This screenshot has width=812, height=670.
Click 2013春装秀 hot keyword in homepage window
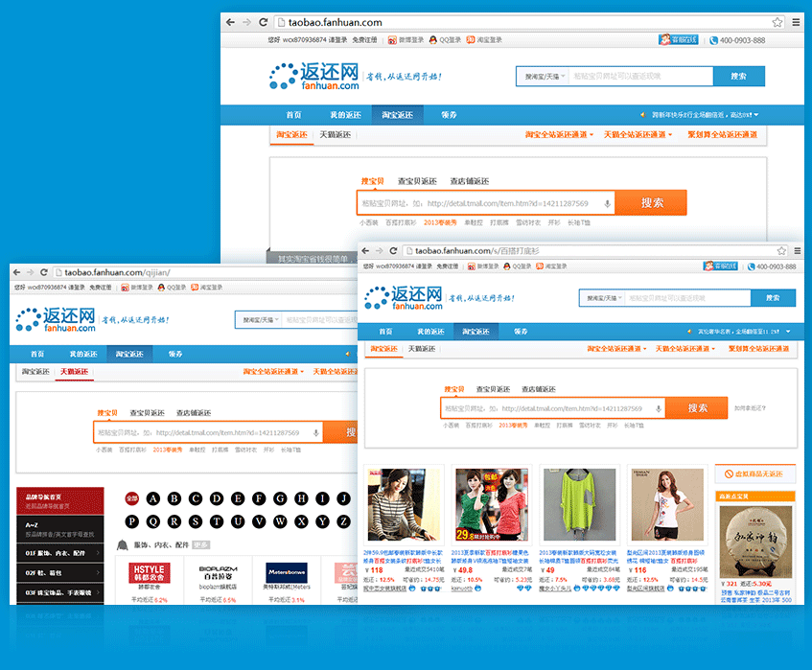[440, 222]
